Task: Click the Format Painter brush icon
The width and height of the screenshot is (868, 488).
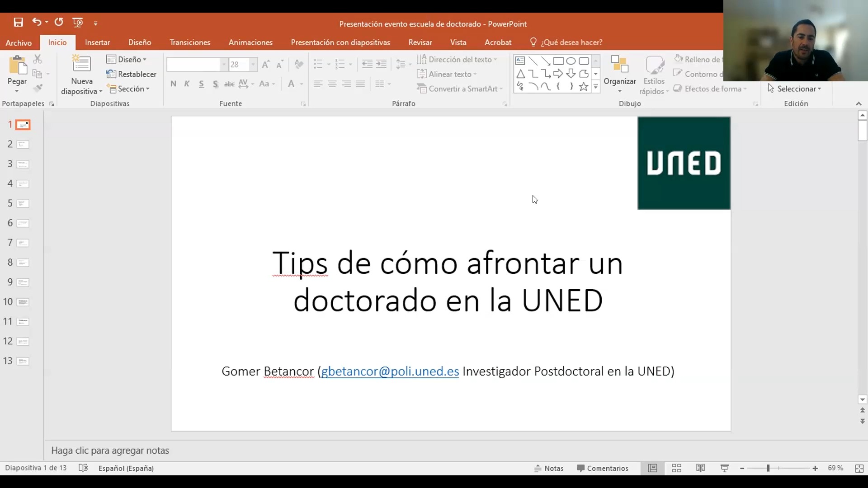Action: tap(38, 88)
